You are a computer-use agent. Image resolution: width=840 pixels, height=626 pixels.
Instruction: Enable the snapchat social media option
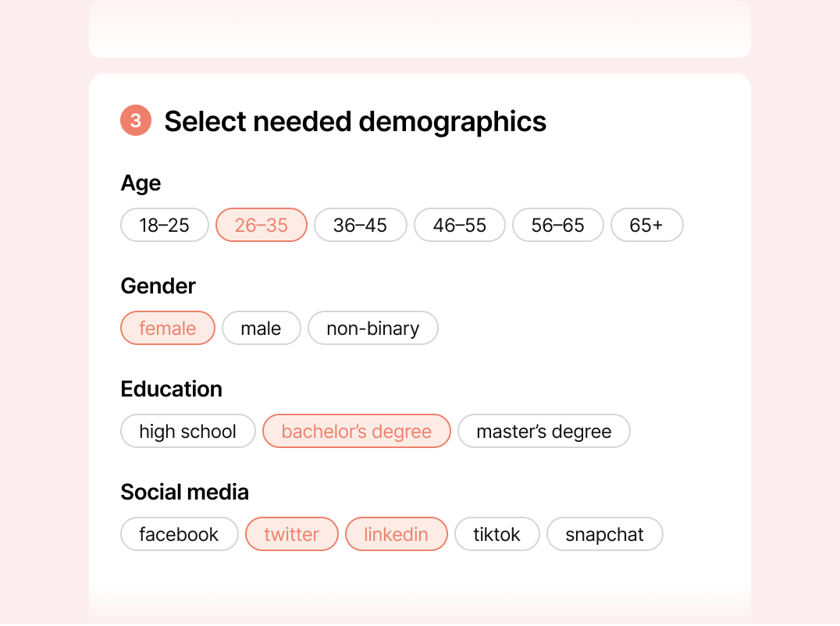coord(605,534)
